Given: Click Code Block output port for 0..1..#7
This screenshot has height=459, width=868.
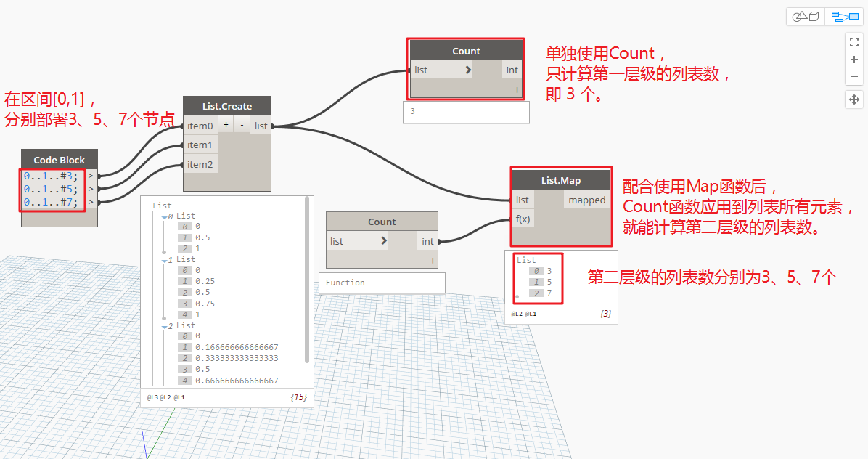Looking at the screenshot, I should coord(91,202).
